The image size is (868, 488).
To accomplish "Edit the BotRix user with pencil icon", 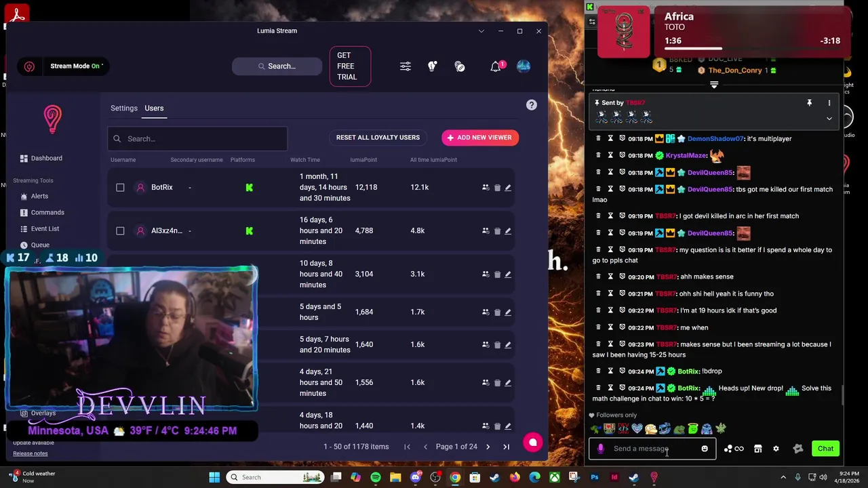I will click(508, 188).
